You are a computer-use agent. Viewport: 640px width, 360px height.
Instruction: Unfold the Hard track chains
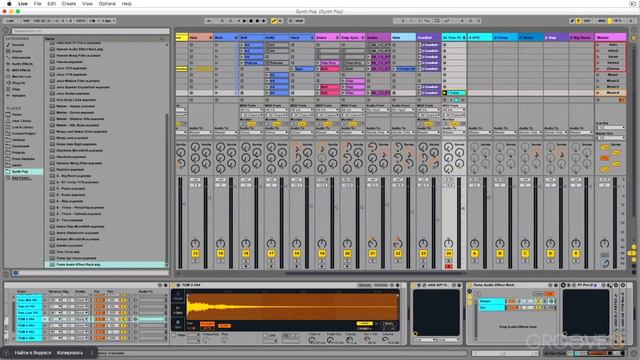312,38
